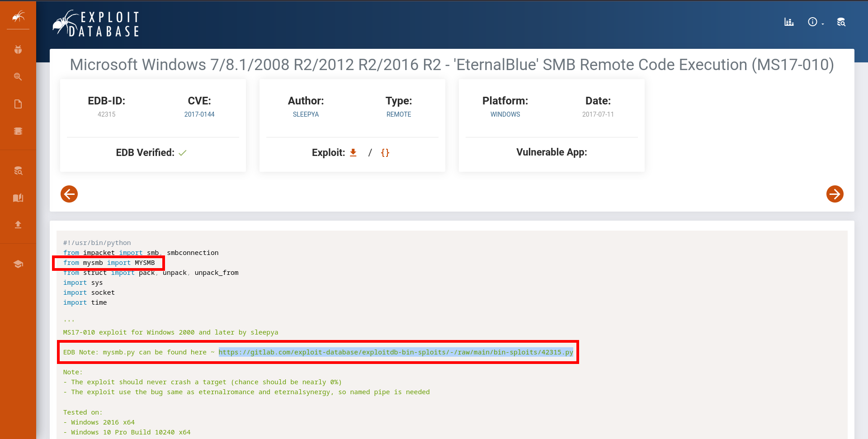Click 'from impacket import smb' code line
The image size is (868, 439).
[141, 253]
